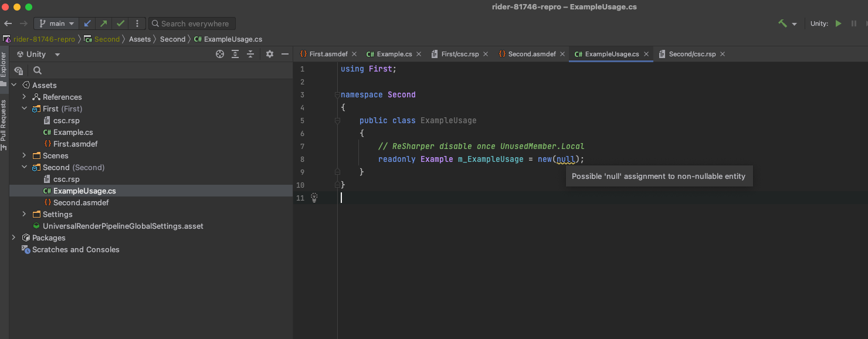Toggle the collapse region marker on line 3
Image resolution: width=868 pixels, height=339 pixels.
point(337,94)
